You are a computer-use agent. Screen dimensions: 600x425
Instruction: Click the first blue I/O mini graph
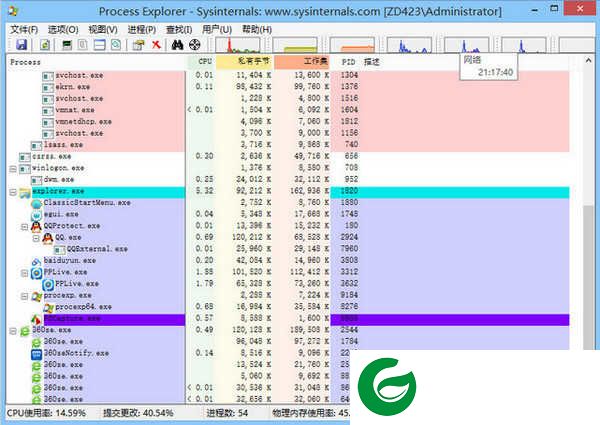[x=409, y=45]
